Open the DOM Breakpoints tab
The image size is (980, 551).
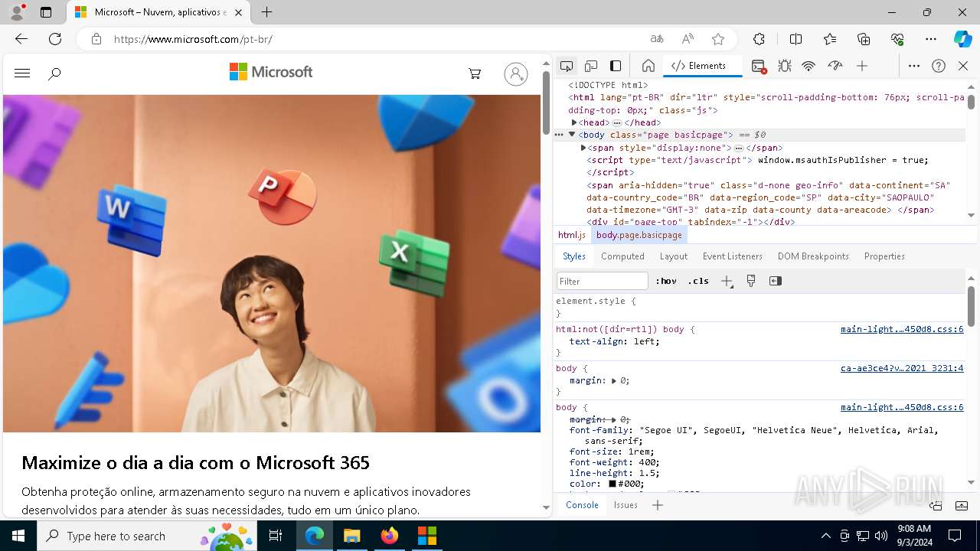pos(813,256)
